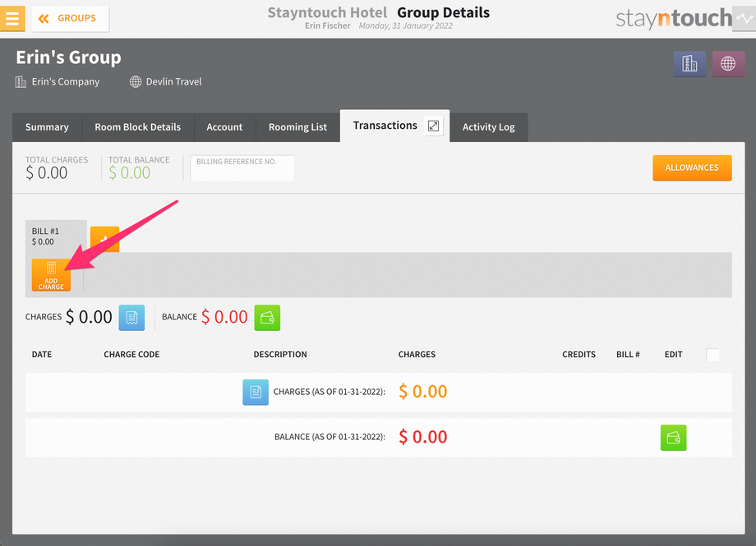The image size is (756, 546).
Task: Expand Transactions to full screen
Action: [433, 126]
